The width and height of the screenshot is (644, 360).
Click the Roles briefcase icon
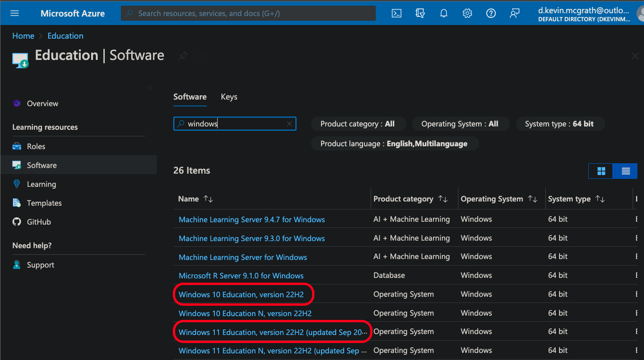click(x=17, y=146)
